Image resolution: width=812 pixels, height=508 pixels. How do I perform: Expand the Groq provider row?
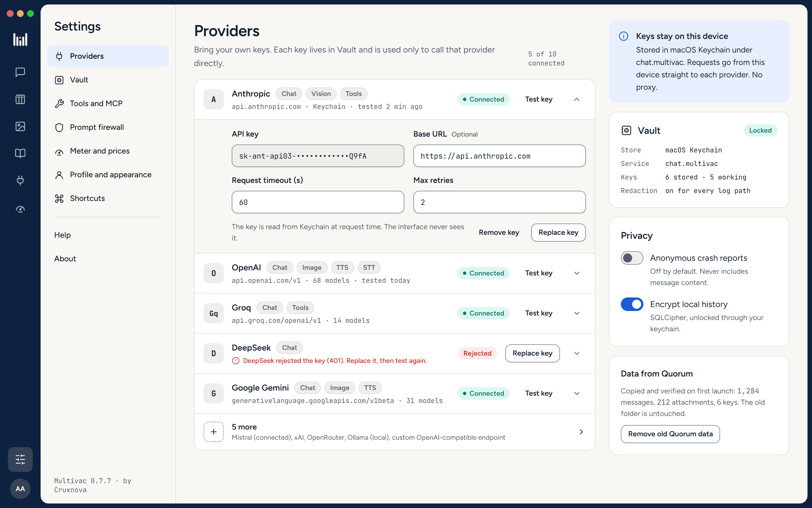coord(577,313)
